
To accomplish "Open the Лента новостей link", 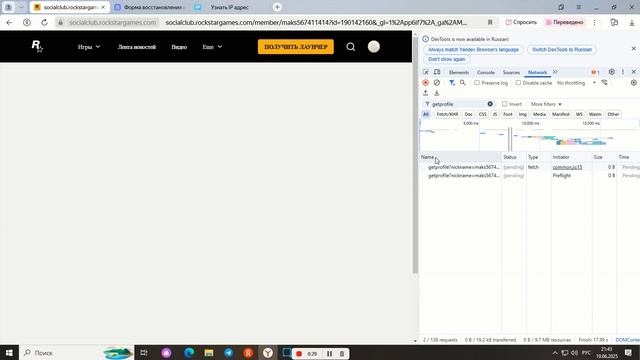I will pyautogui.click(x=137, y=47).
